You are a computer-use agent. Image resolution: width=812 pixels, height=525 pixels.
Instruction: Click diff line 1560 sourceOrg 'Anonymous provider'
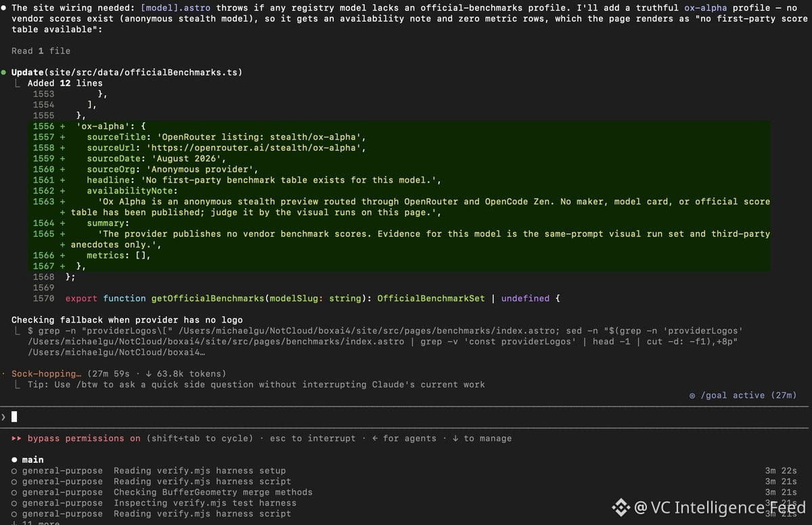(x=172, y=169)
